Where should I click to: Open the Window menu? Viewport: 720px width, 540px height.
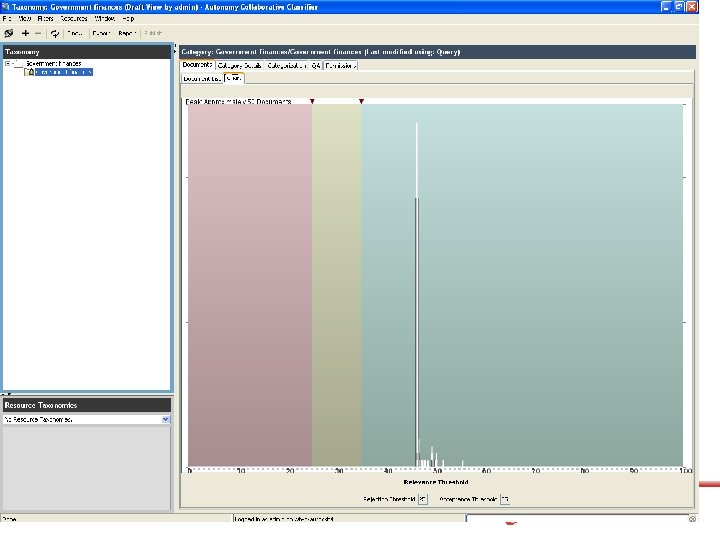point(105,19)
